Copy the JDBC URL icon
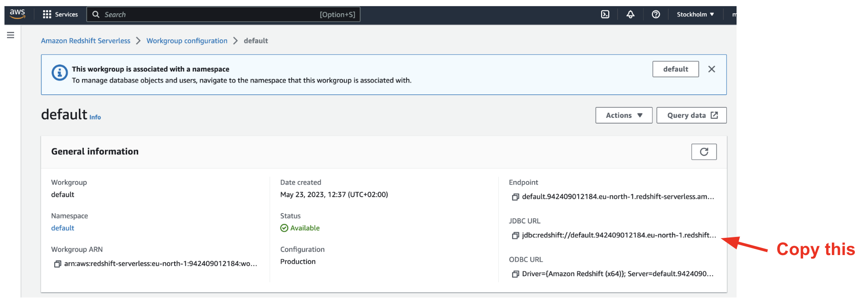Image resolution: width=868 pixels, height=308 pixels. tap(515, 236)
